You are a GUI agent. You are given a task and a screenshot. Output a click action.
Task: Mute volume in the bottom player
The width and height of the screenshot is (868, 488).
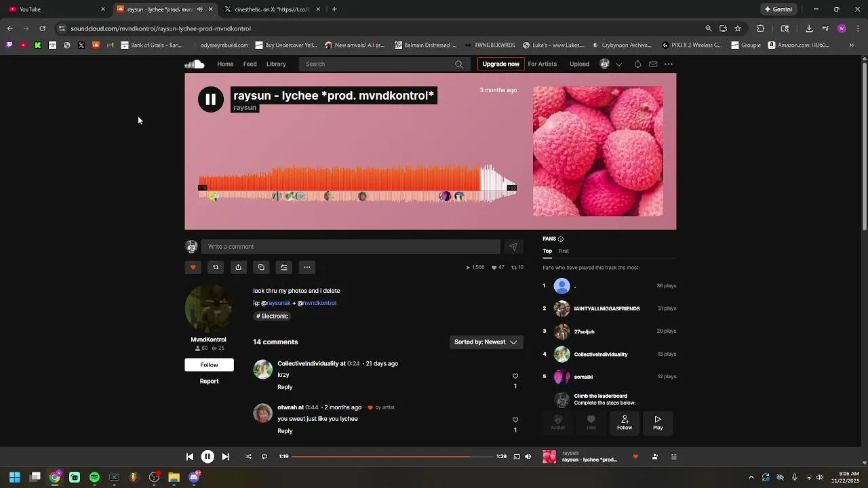coord(528,457)
